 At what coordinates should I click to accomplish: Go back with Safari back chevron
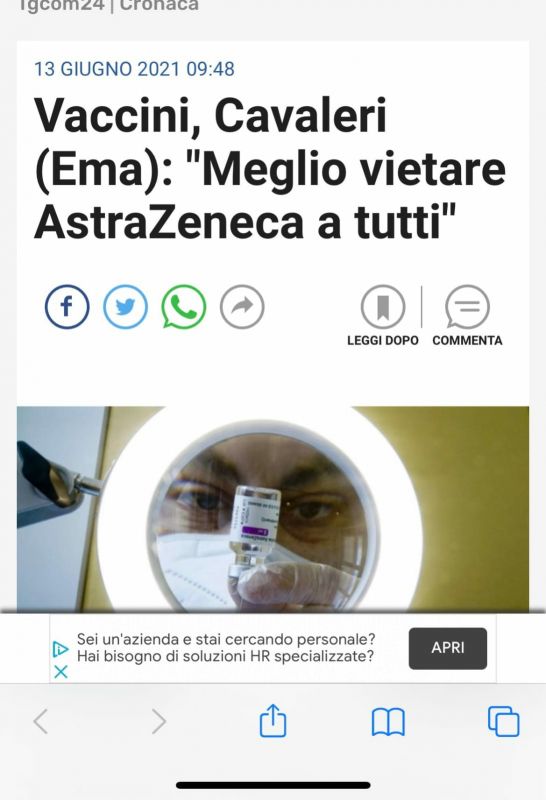coord(41,721)
